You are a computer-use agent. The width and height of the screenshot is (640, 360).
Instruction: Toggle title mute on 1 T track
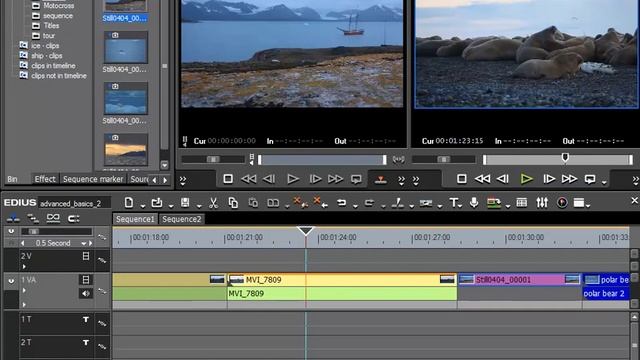pos(86,320)
